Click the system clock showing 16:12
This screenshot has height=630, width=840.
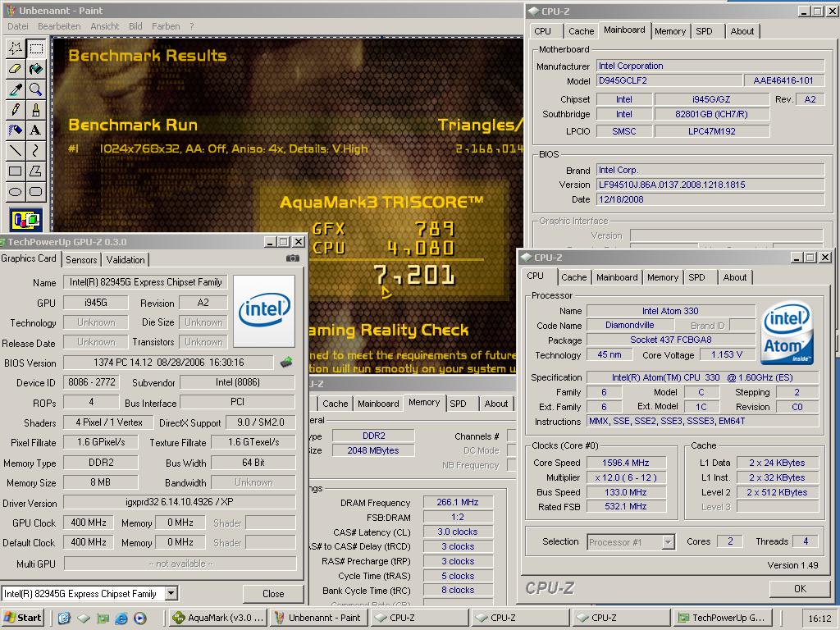click(819, 619)
